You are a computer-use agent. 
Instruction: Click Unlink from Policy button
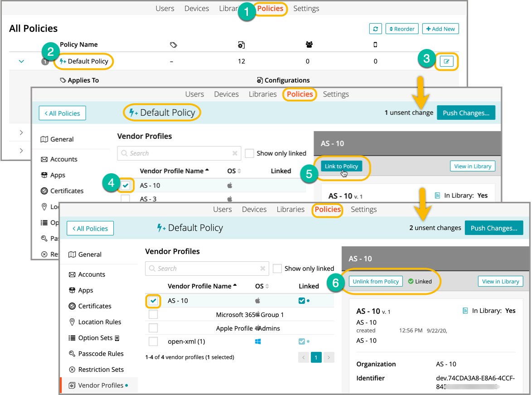(375, 282)
